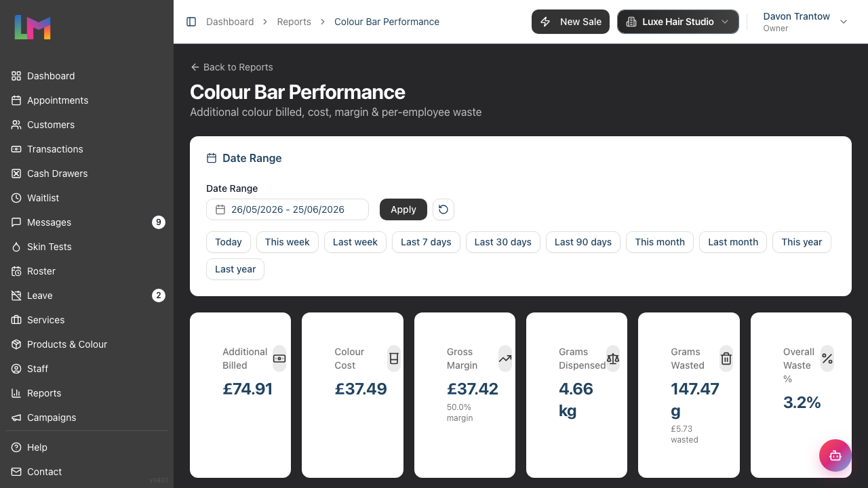This screenshot has width=868, height=488.
Task: Go to Customers page
Action: coord(87,125)
